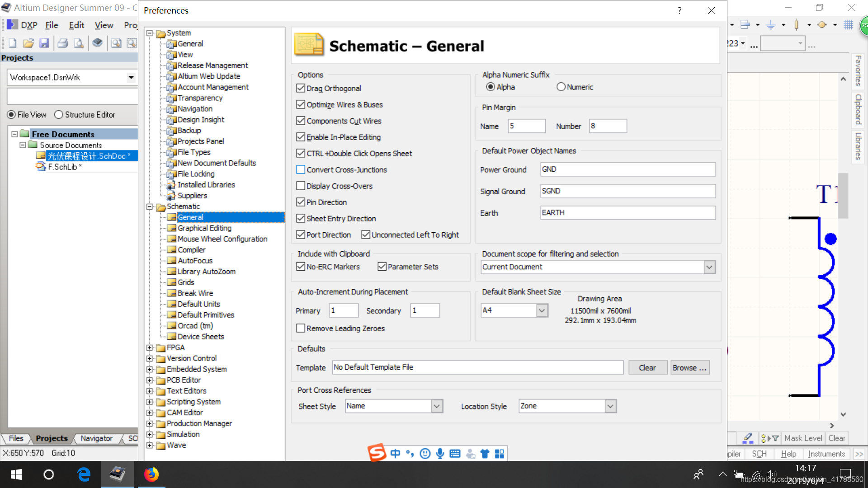
Task: Click the Sogou input method logo
Action: pyautogui.click(x=377, y=453)
